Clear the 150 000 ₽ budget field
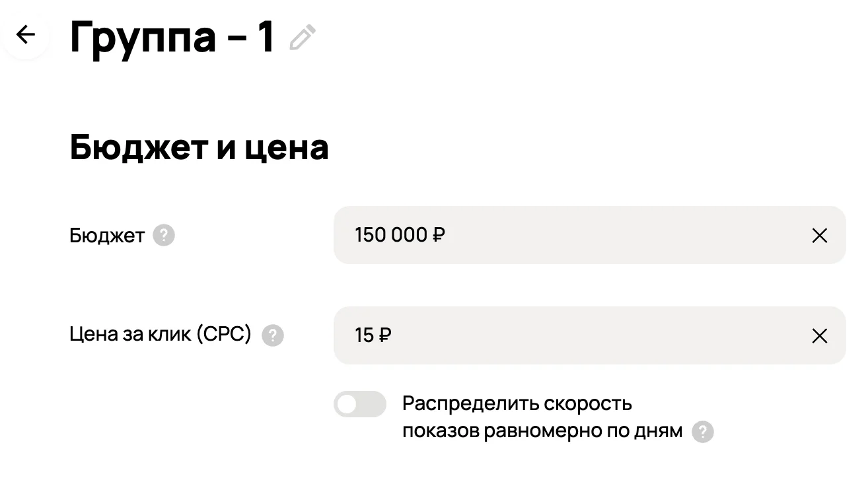Viewport: 868px width, 482px height. tap(819, 236)
